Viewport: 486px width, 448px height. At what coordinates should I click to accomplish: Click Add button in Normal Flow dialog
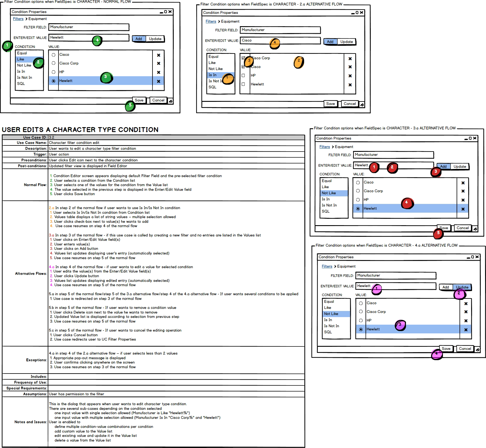139,39
